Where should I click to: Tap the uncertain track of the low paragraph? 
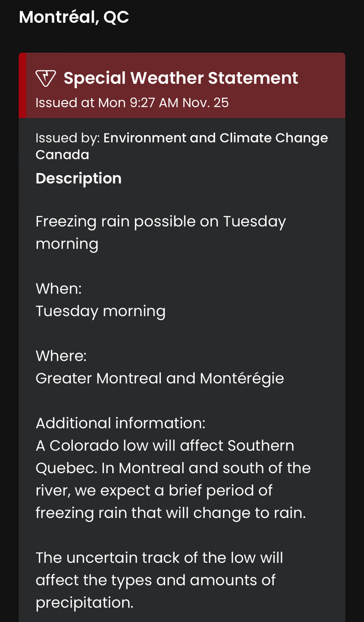point(159,580)
